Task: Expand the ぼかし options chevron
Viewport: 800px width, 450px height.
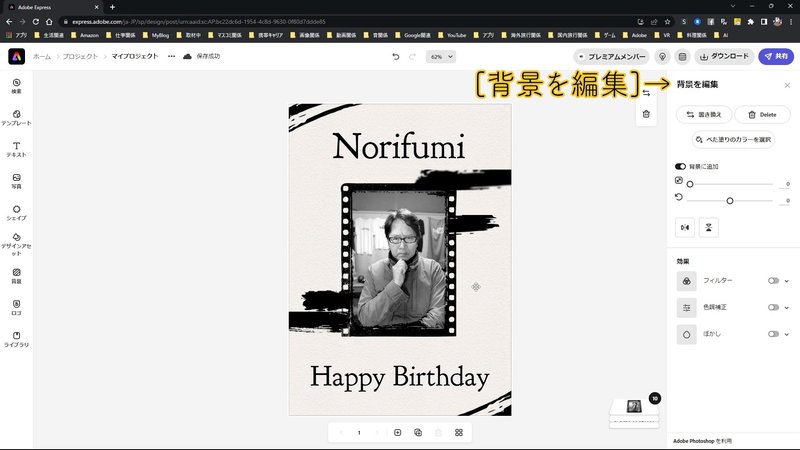Action: pyautogui.click(x=787, y=334)
